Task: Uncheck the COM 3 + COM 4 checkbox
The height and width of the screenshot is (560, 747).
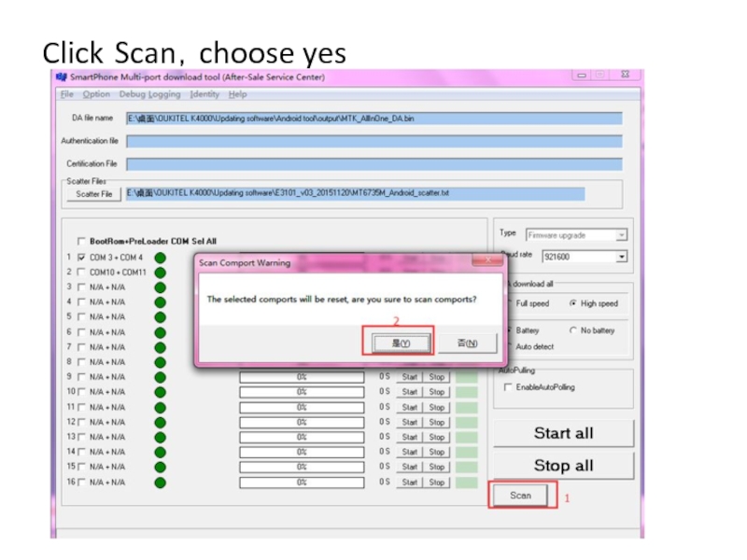Action: pos(81,258)
